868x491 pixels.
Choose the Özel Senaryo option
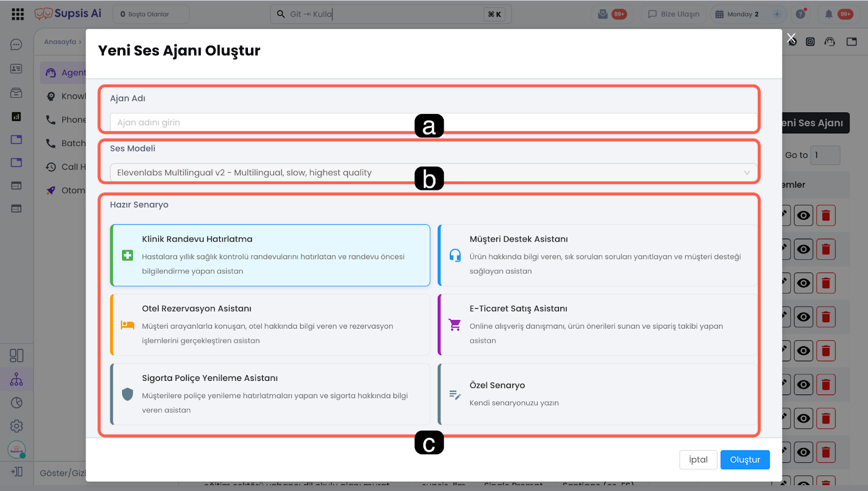(597, 394)
